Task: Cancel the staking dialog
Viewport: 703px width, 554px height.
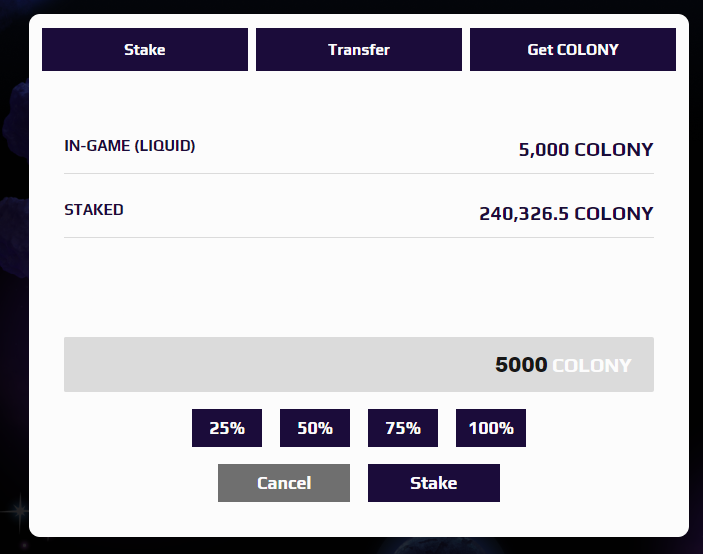Action: click(284, 483)
